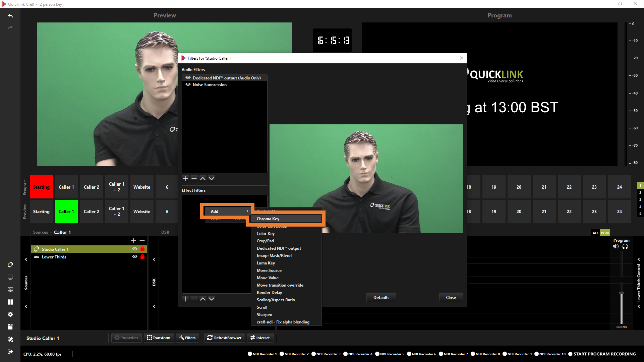Click the headphones icon under Program
The height and width of the screenshot is (362, 644).
click(625, 247)
